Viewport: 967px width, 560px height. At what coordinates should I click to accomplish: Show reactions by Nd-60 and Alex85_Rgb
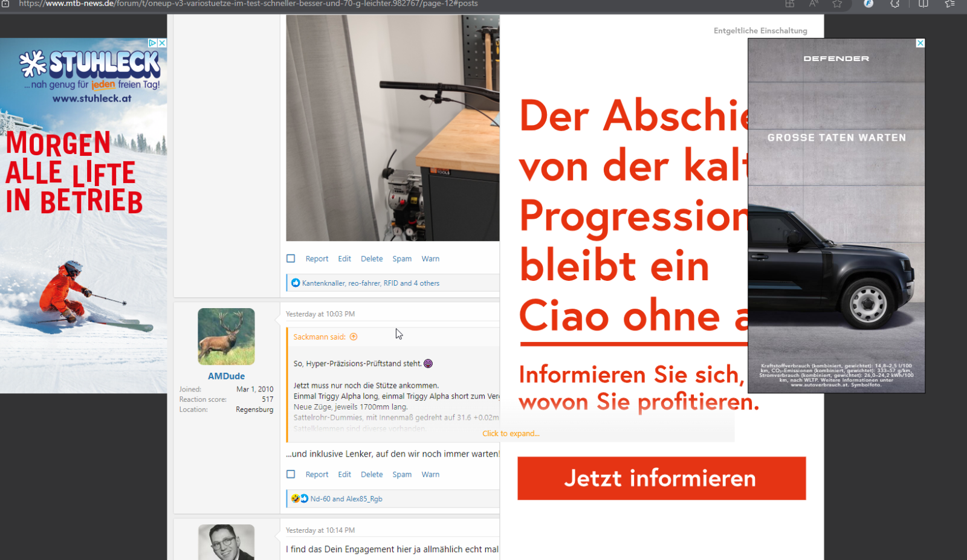346,499
